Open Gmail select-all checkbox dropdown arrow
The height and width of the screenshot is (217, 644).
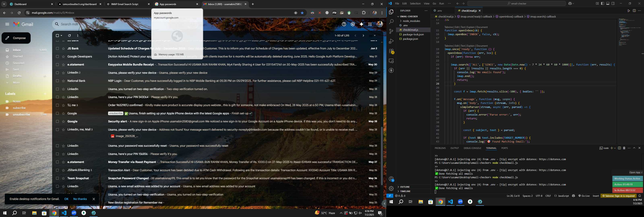click(62, 36)
